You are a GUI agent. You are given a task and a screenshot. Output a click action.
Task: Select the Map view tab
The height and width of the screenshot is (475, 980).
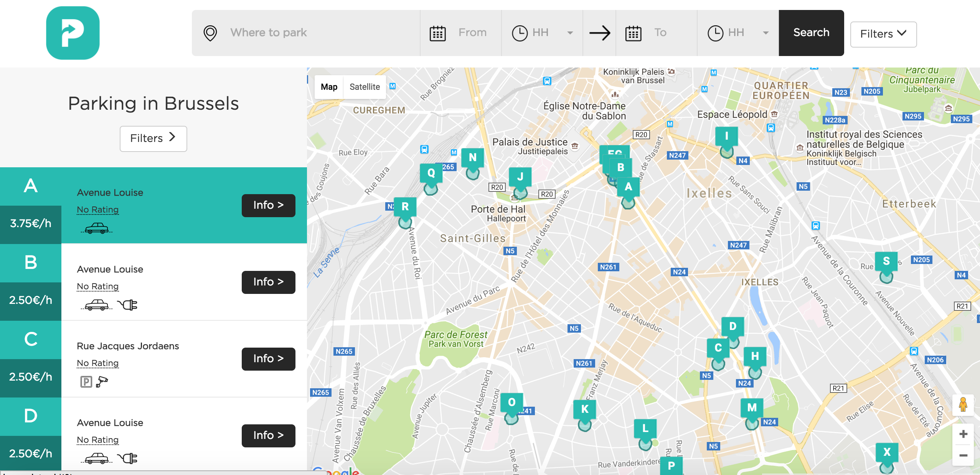click(x=329, y=87)
